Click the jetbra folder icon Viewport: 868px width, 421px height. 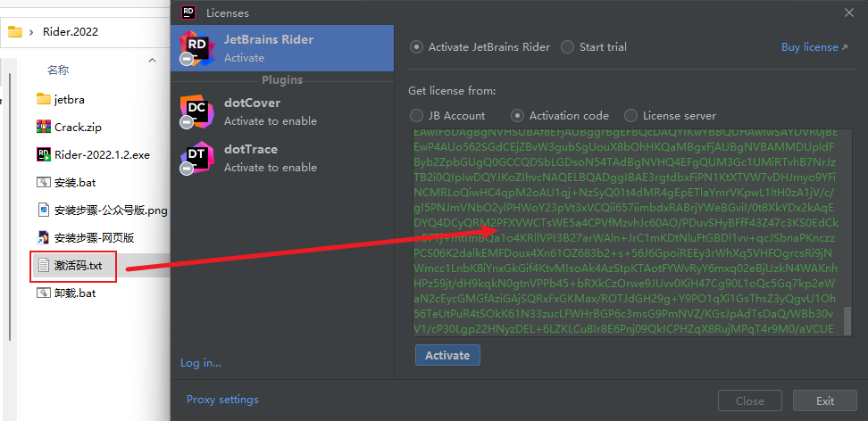(x=44, y=100)
